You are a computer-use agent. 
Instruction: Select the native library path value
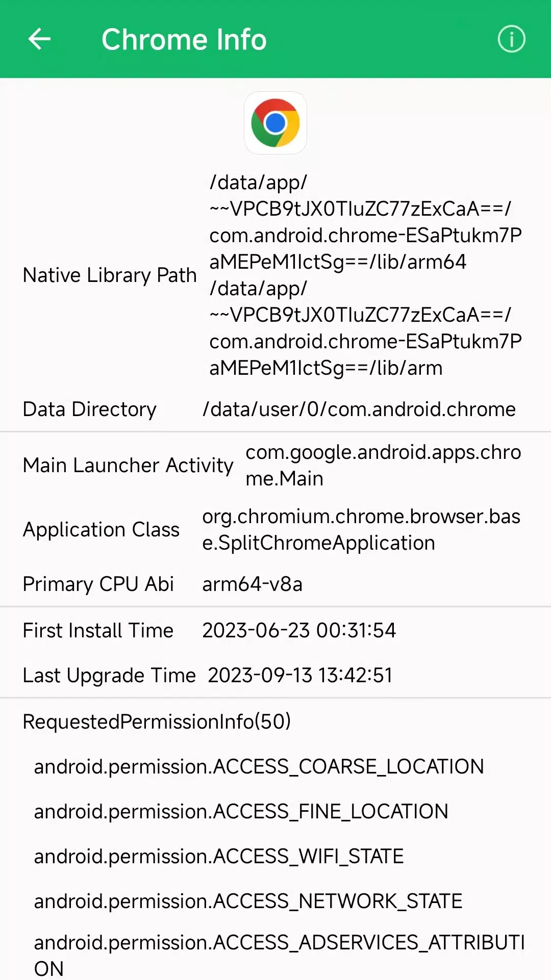pos(365,275)
